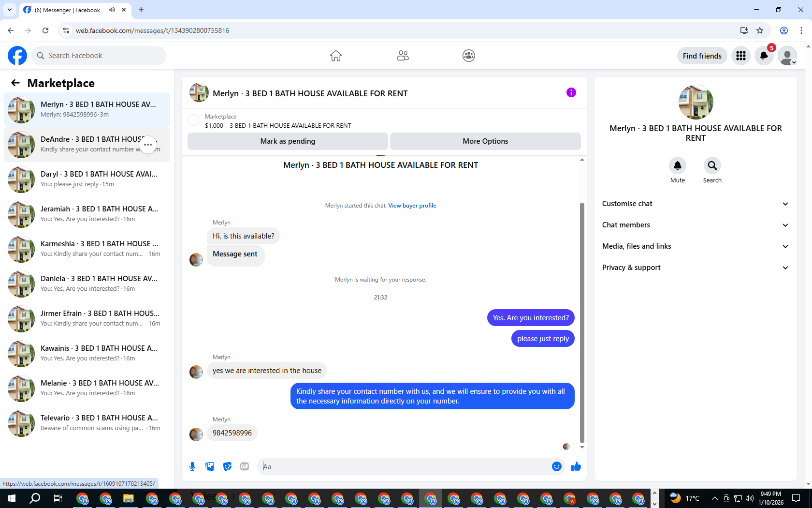The image size is (812, 508).
Task: Choose a sticker icon
Action: 227,466
